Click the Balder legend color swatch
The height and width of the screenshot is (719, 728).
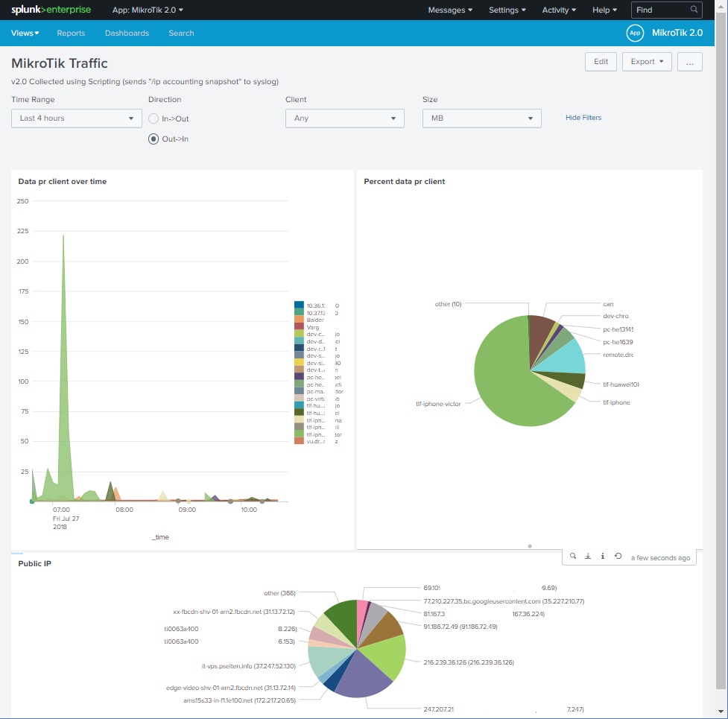tap(299, 320)
